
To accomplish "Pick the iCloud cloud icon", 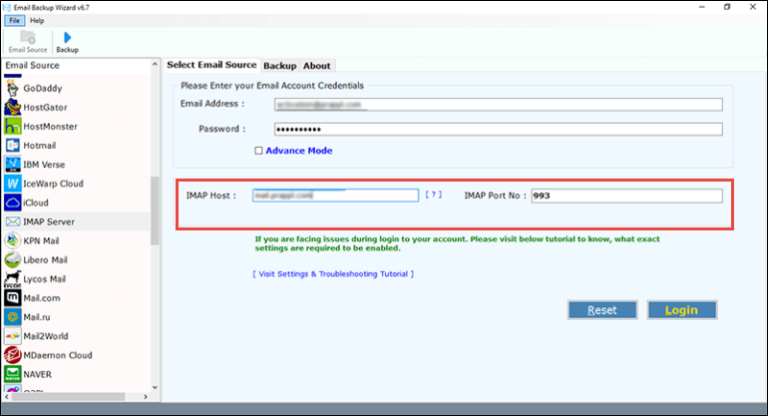I will tap(12, 203).
